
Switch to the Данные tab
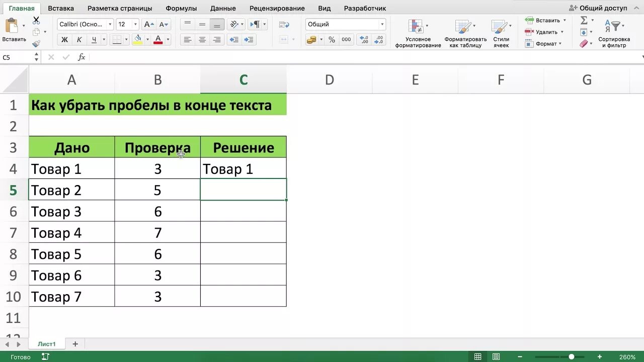tap(223, 8)
